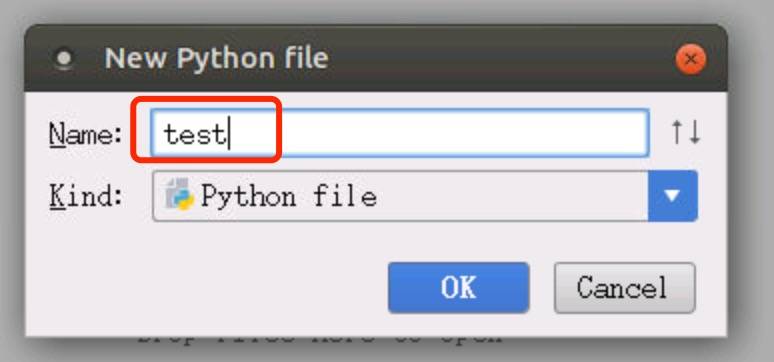The image size is (774, 362).
Task: Close the New Python file dialog
Action: pos(691,59)
